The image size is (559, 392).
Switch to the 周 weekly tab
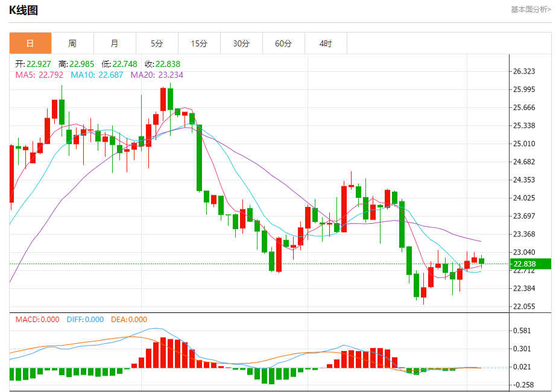coord(72,43)
